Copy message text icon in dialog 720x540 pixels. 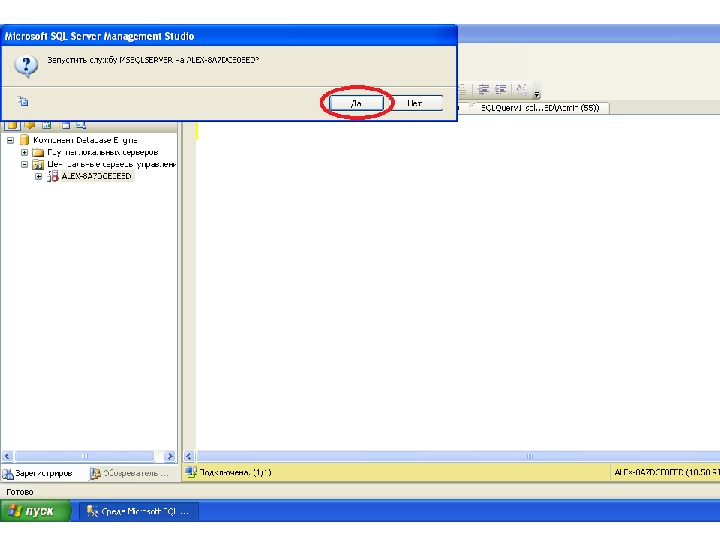[22, 101]
